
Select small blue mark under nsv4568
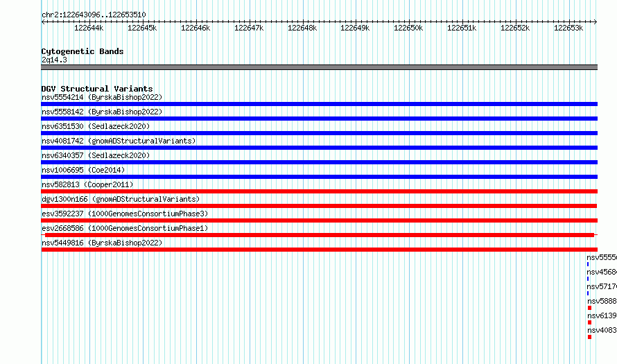pos(588,279)
